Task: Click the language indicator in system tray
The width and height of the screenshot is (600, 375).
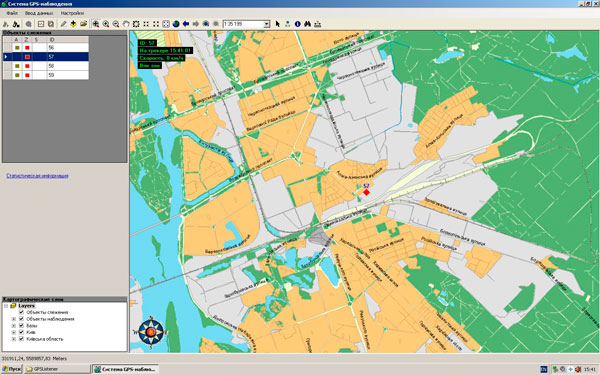Action: click(x=543, y=369)
